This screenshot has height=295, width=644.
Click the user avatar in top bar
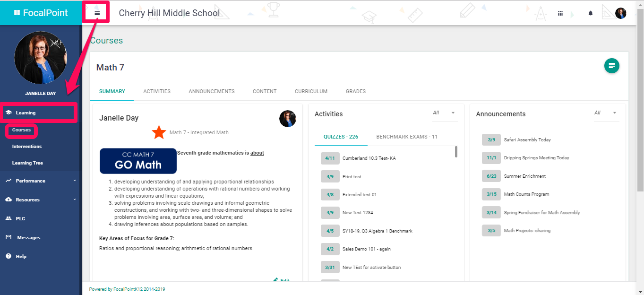tap(621, 13)
